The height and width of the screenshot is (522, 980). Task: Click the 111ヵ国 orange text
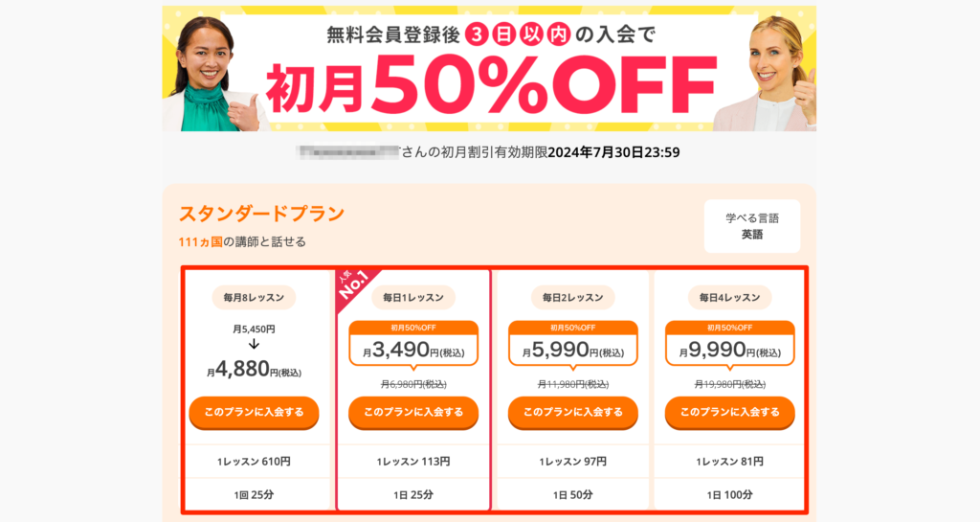200,242
